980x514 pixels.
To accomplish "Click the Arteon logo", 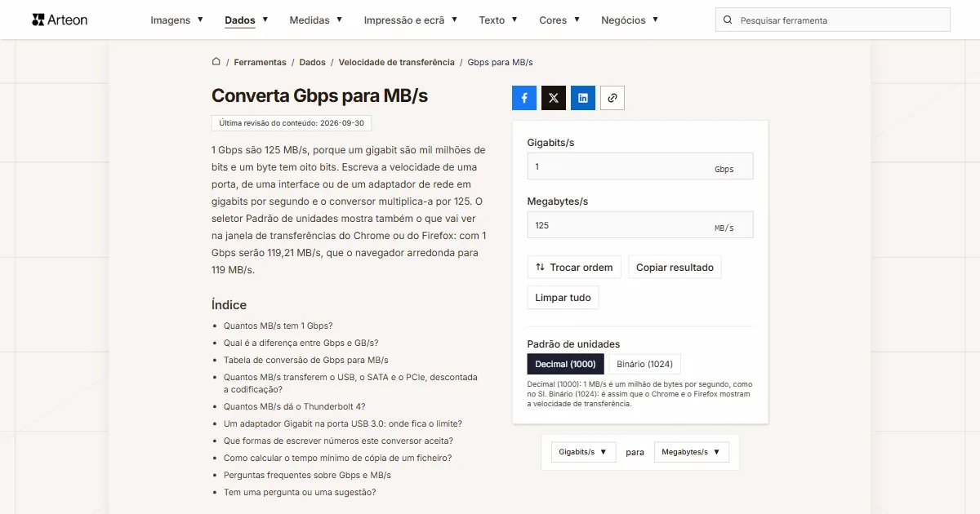I will pyautogui.click(x=60, y=20).
